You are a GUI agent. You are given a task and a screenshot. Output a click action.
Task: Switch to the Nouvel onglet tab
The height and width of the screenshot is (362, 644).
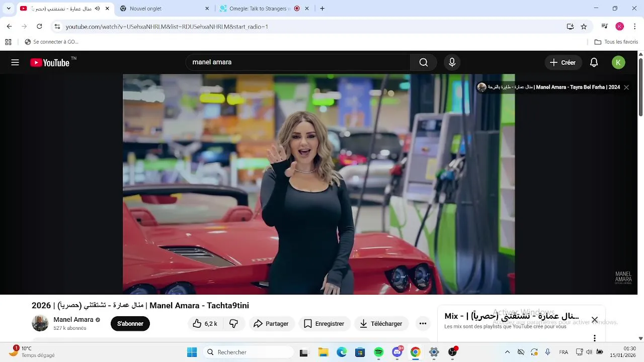point(165,9)
